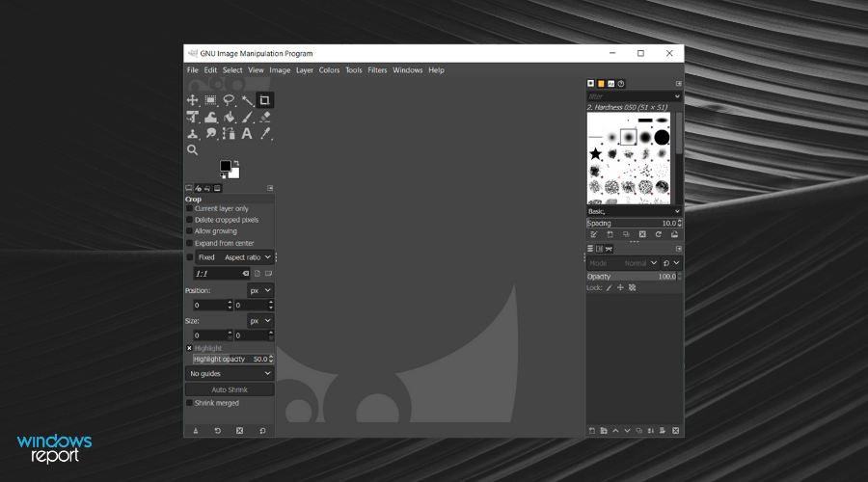Toggle lock pixels brush icon
Screen dimensions: 868x482
pos(609,288)
